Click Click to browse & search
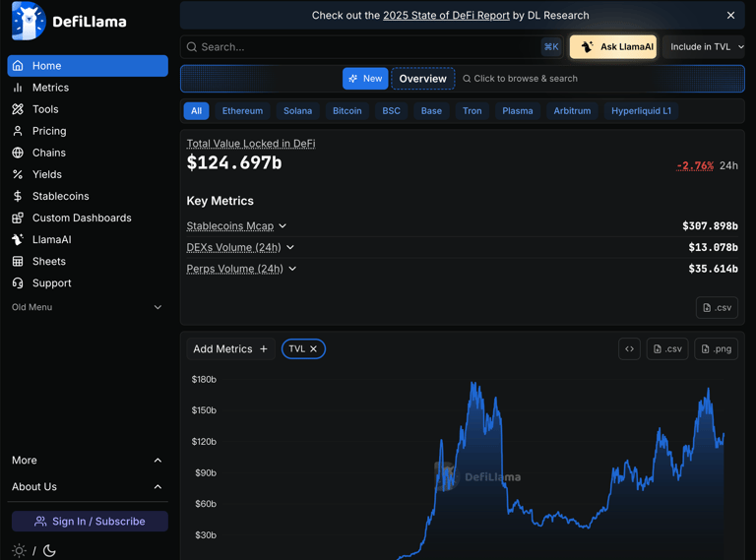 (520, 79)
